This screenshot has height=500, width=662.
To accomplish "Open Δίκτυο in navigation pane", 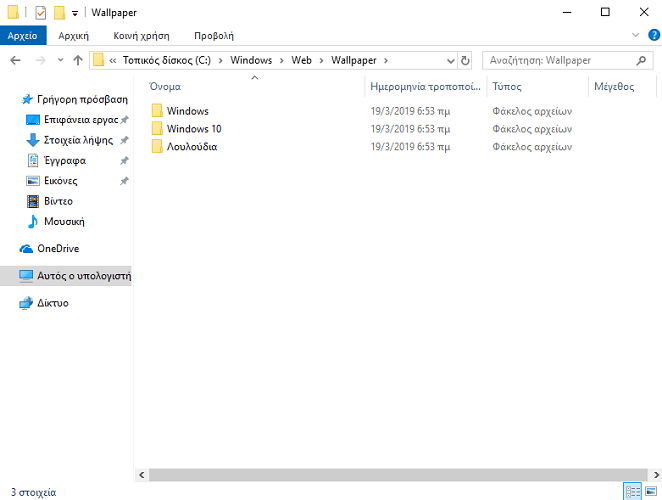I will [52, 303].
